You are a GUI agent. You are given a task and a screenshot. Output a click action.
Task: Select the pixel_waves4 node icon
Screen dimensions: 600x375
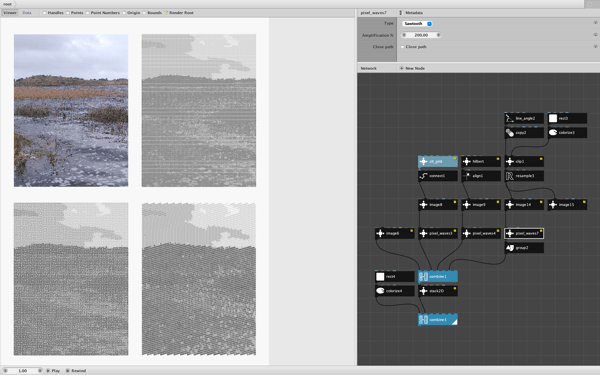(x=466, y=233)
